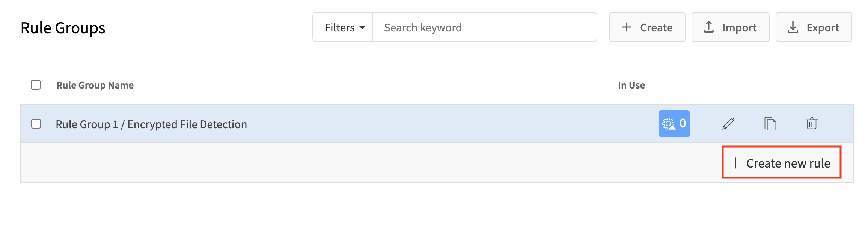The height and width of the screenshot is (243, 868).
Task: Click the plus icon on Create button
Action: click(626, 27)
